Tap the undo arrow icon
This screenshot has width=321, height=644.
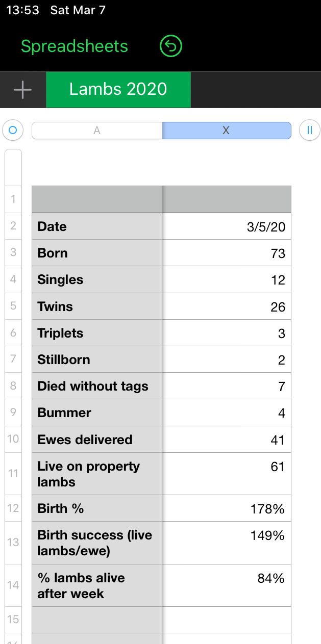[x=171, y=46]
